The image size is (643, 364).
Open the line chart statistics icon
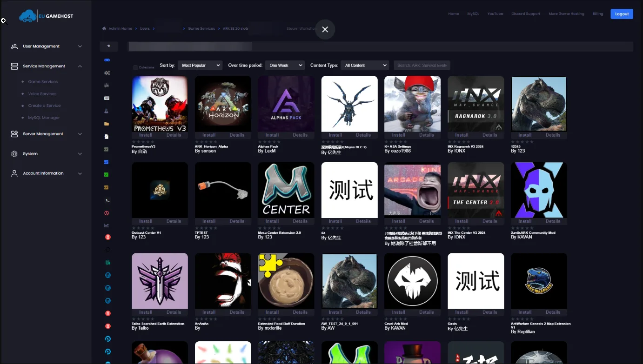(107, 225)
